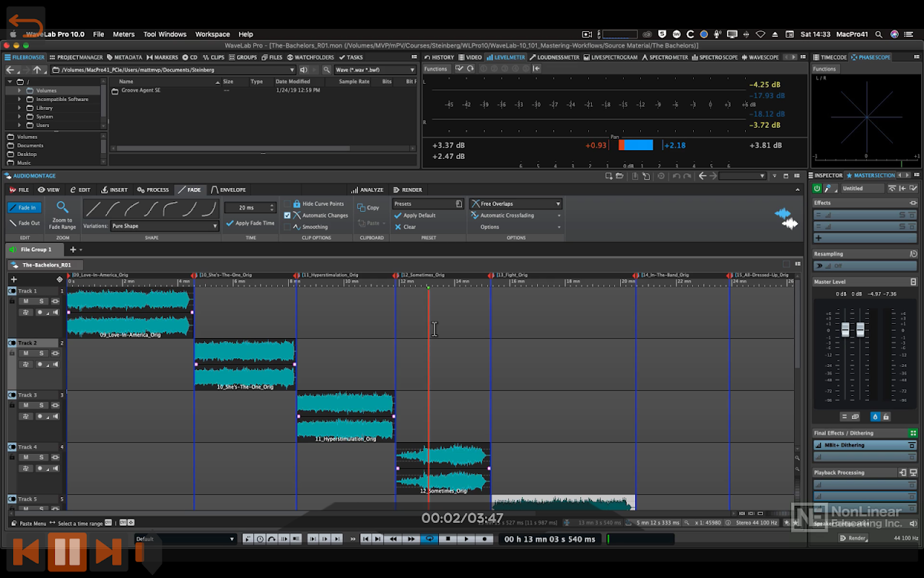Adjust the left master level fader
Screen dimensions: 924x578
pos(845,329)
